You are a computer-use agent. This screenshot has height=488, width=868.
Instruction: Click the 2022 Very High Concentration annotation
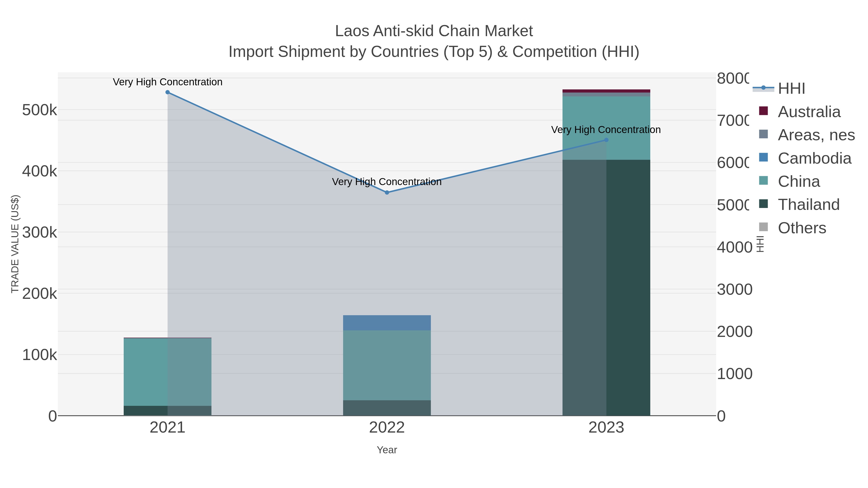tap(387, 182)
